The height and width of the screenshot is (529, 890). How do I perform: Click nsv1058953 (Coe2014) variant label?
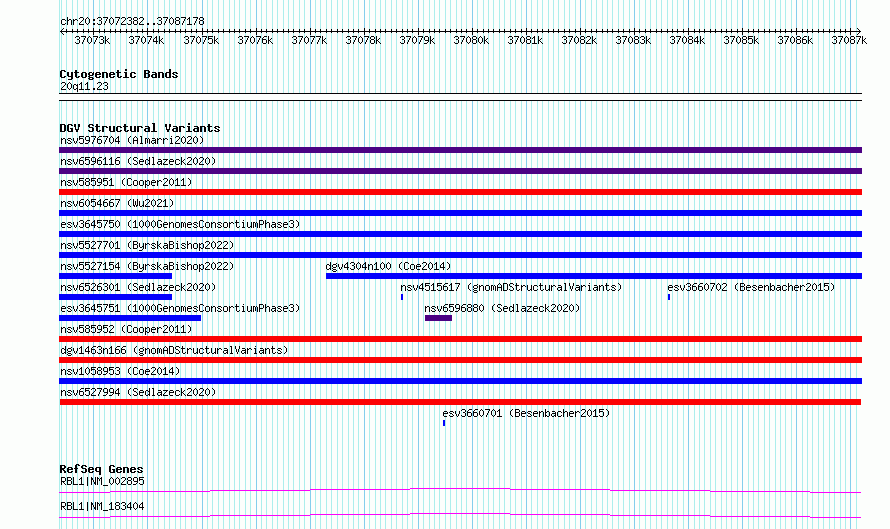tap(120, 371)
